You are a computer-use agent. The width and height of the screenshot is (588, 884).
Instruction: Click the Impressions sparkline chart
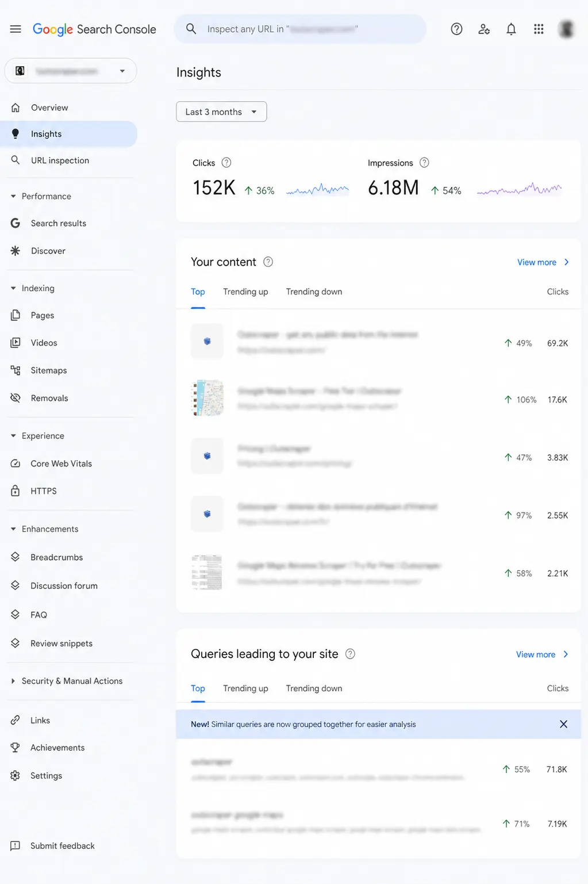coord(520,189)
